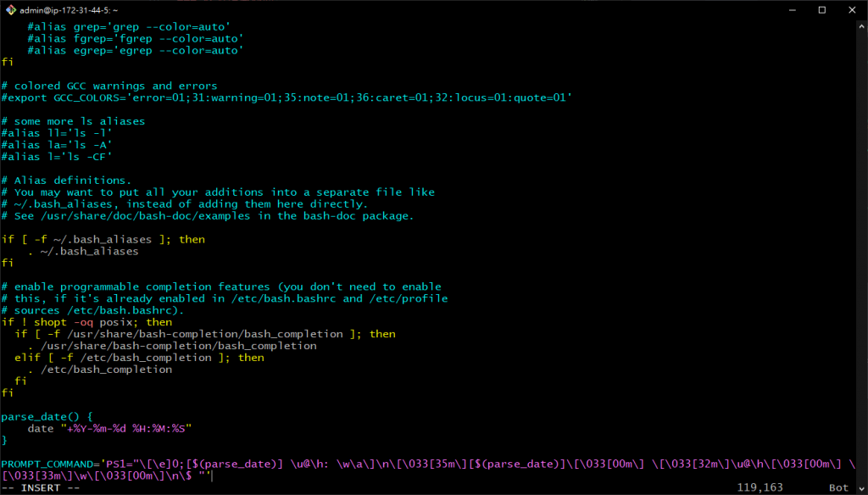
Task: Click the 119,163 cursor position indicator
Action: tap(759, 488)
